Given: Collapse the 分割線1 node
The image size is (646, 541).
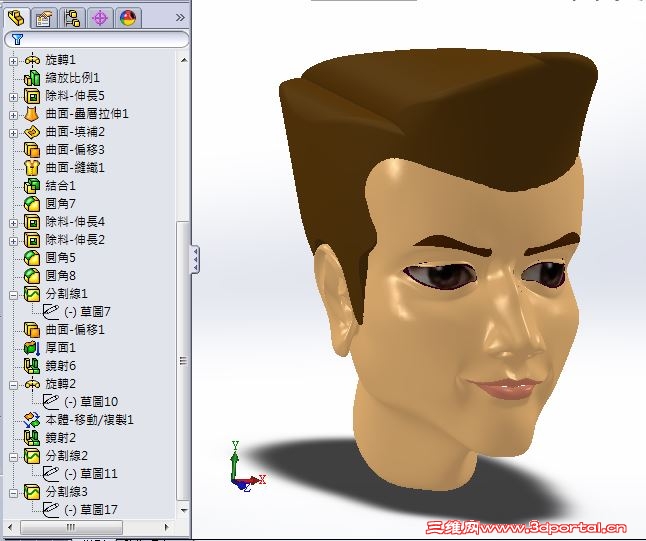Looking at the screenshot, I should click(13, 295).
